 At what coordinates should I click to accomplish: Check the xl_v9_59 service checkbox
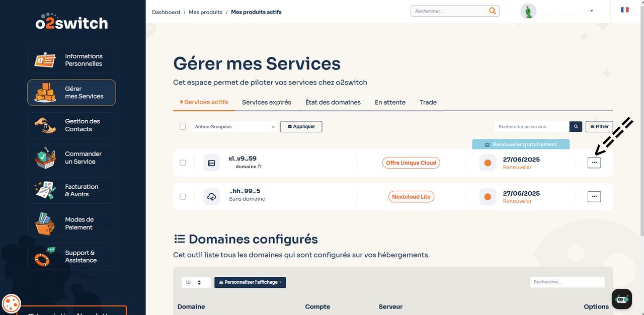pyautogui.click(x=183, y=163)
